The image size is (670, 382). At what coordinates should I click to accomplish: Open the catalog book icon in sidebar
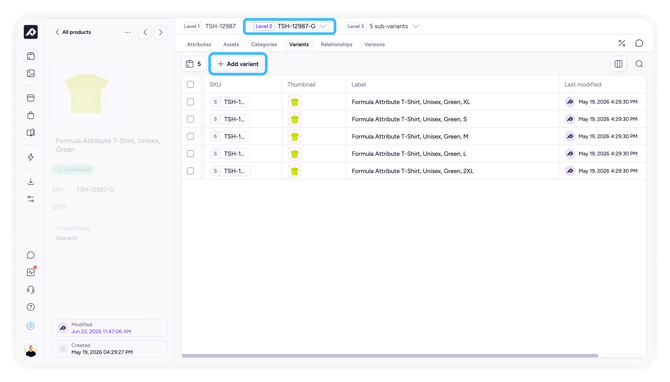[31, 132]
